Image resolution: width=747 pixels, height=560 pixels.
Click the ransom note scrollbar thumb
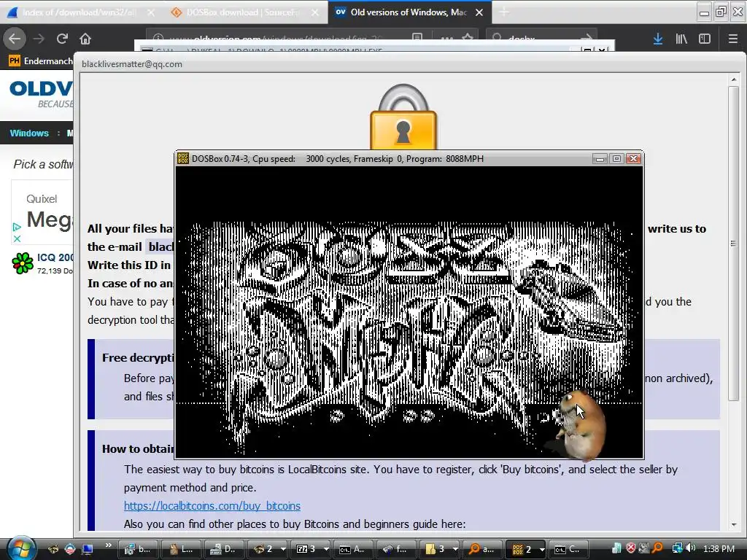(x=734, y=243)
